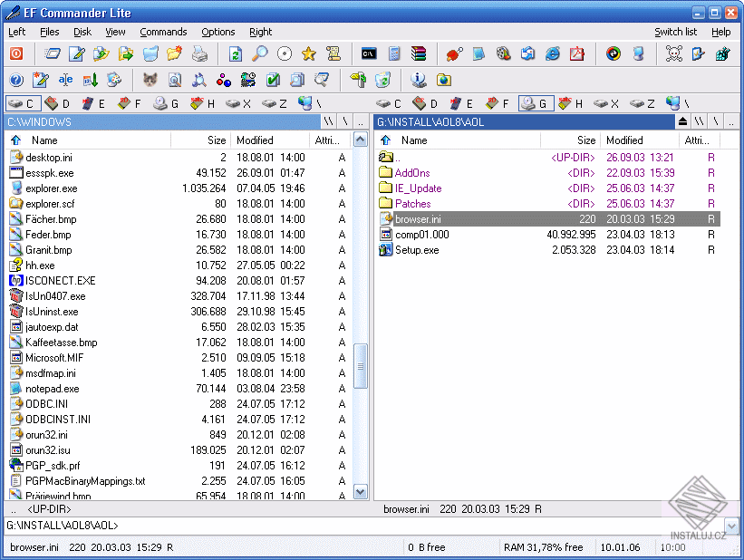This screenshot has width=744, height=560.
Task: Select drive C in right panel drive bar
Action: 389,103
